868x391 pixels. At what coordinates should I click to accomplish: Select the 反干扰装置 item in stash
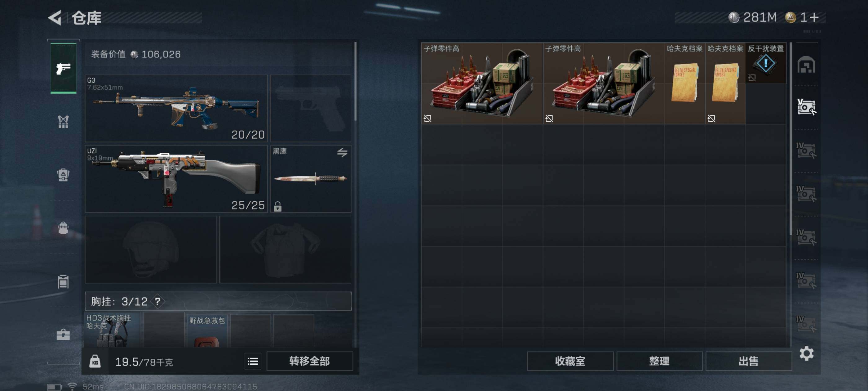[766, 63]
